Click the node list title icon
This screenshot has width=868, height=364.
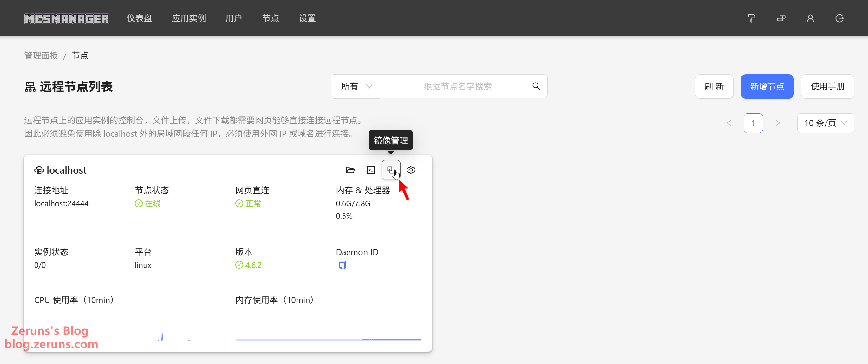click(30, 87)
